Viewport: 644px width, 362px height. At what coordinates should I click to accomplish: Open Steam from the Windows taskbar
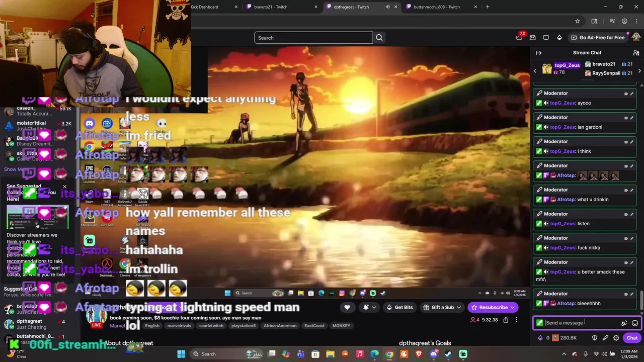coord(448,354)
